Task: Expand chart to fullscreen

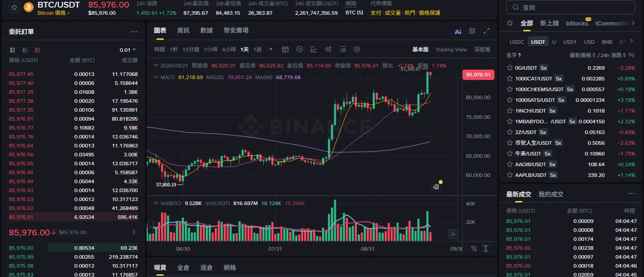Action: point(487,31)
